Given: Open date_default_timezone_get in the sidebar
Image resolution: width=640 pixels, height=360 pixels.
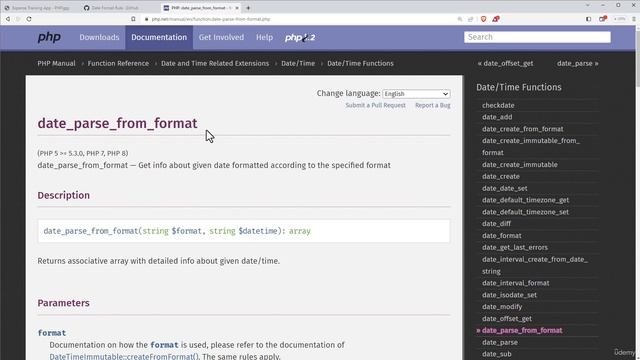Looking at the screenshot, I should pyautogui.click(x=525, y=200).
